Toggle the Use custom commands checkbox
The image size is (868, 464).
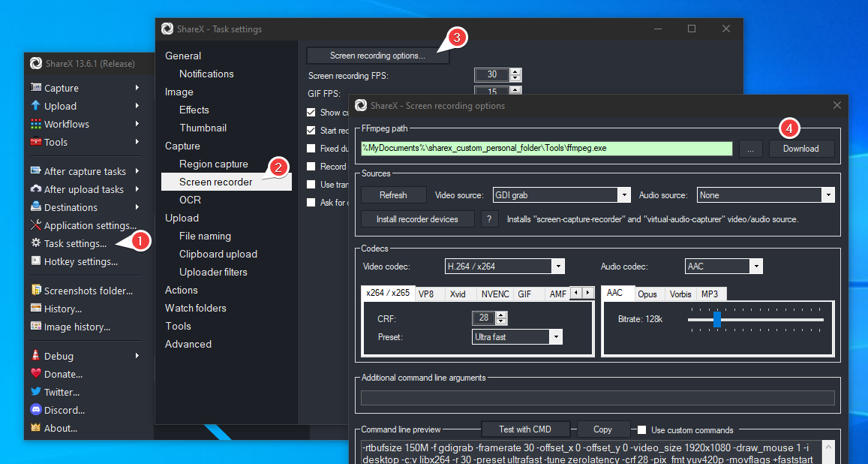tap(641, 429)
